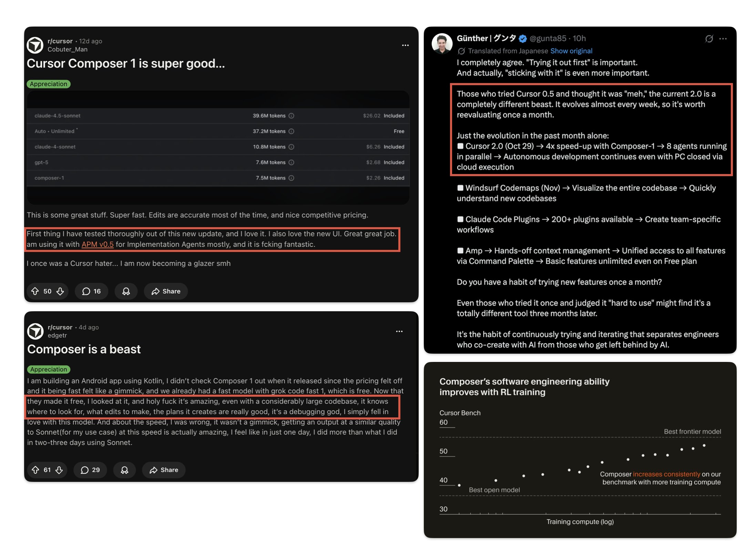Downvote the Composer is a beast post
Viewport: 756px width, 557px height.
click(x=59, y=470)
